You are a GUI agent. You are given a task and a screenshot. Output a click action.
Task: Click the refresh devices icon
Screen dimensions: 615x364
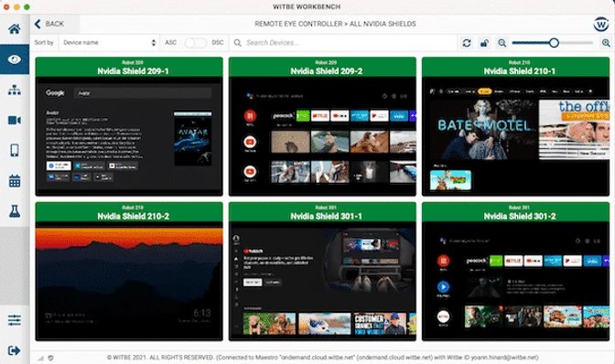pos(467,43)
